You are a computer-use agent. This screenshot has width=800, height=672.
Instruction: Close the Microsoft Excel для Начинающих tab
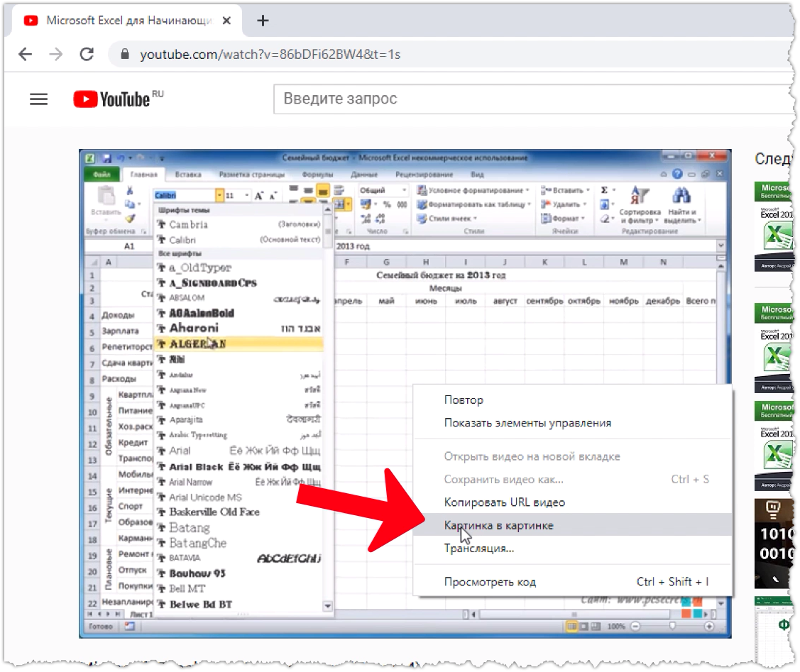pyautogui.click(x=226, y=21)
